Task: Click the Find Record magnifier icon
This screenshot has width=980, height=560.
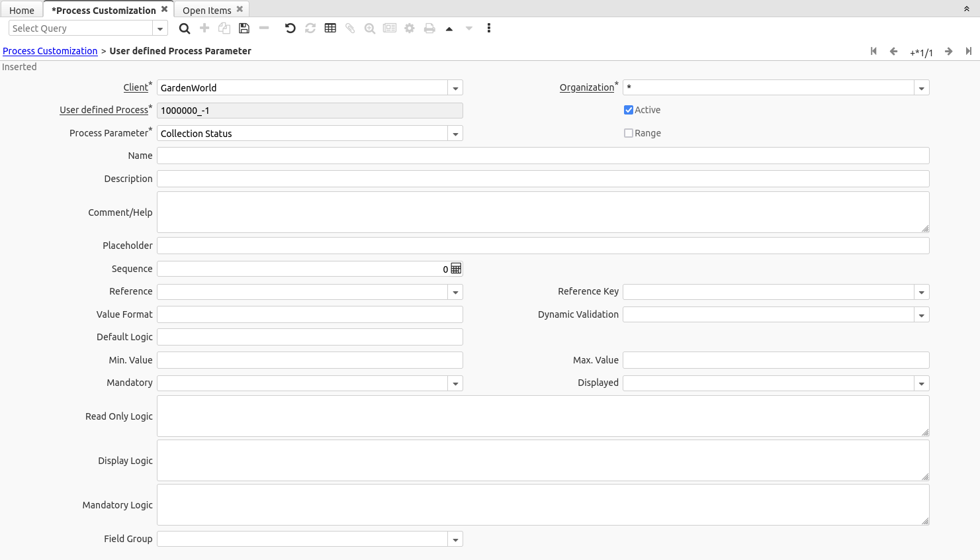Action: coord(185,28)
